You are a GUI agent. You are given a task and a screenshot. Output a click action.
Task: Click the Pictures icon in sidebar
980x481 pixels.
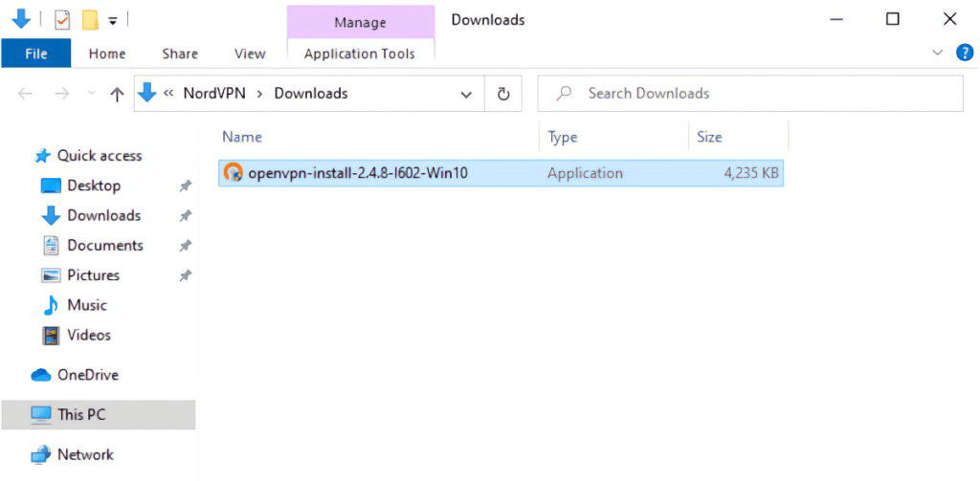(x=51, y=275)
